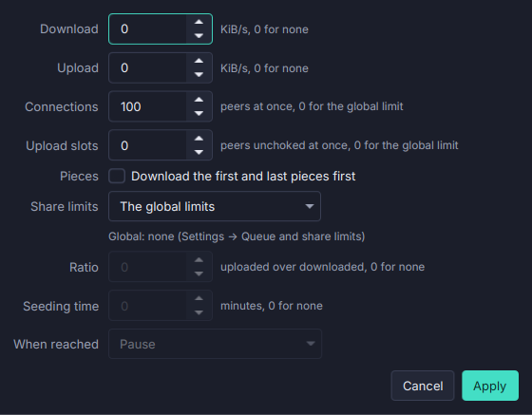Decrease the Download speed limit value
532x415 pixels.
(x=199, y=36)
